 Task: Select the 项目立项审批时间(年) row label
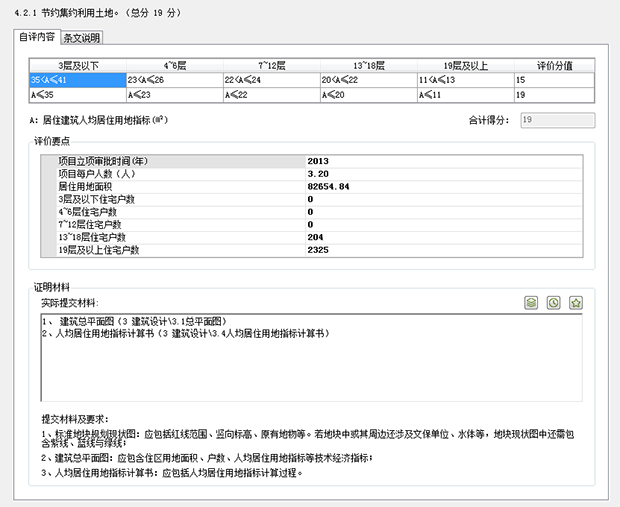click(181, 161)
